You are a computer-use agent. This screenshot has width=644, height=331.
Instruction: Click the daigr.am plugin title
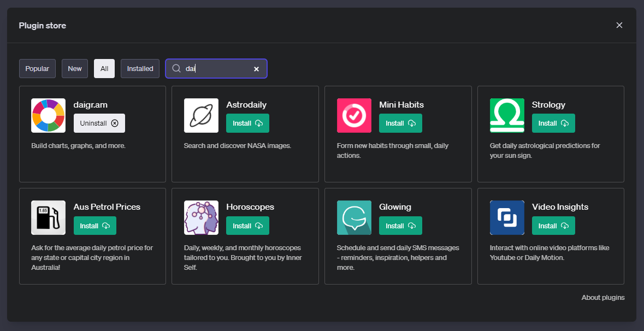coord(90,105)
